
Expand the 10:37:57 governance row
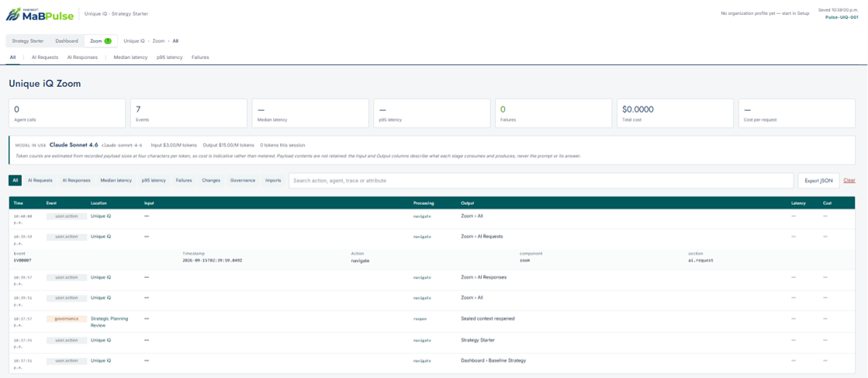tap(432, 322)
